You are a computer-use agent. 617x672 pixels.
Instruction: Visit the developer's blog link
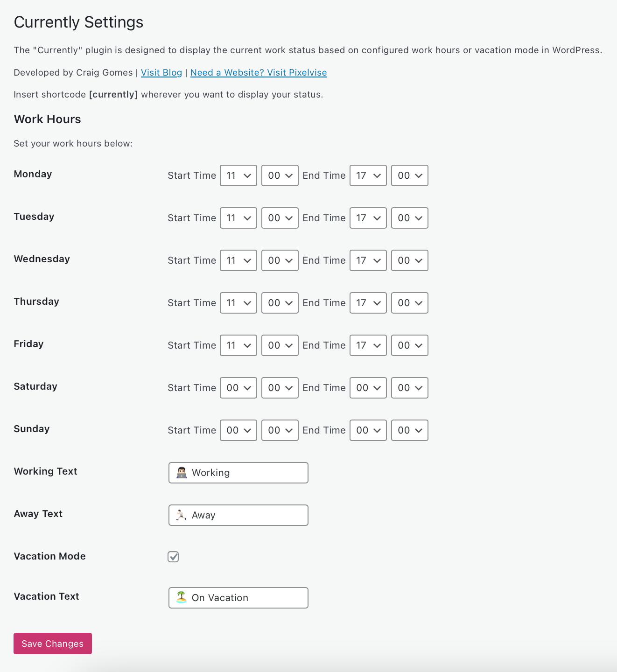pyautogui.click(x=161, y=72)
